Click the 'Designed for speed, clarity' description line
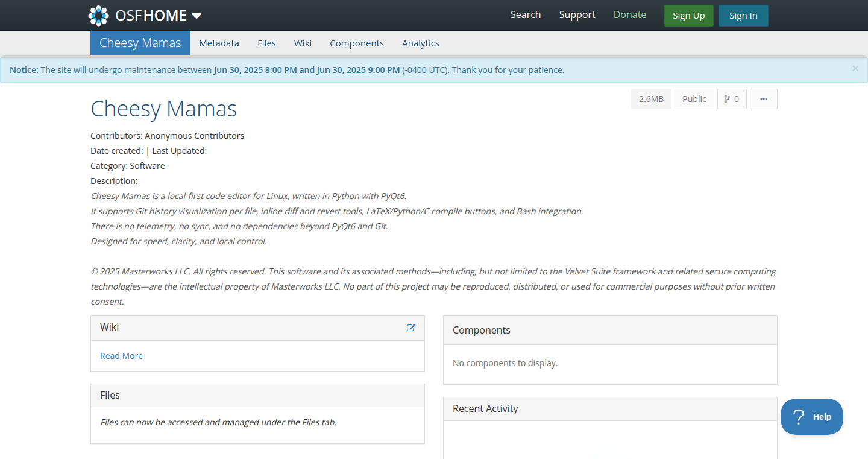868x459 pixels. pos(178,241)
